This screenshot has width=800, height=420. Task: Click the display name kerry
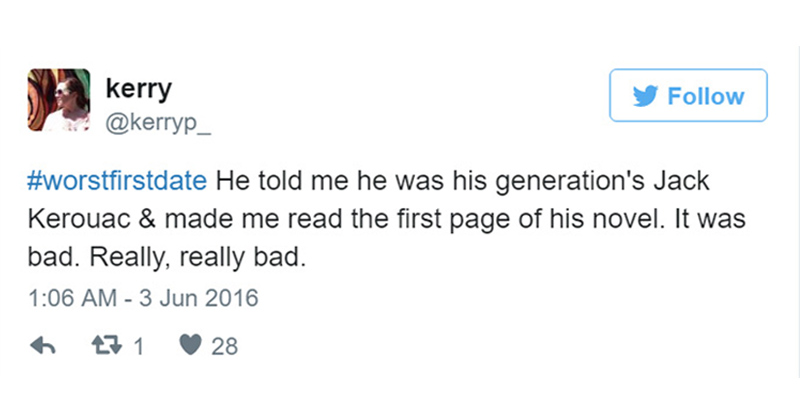pos(139,88)
